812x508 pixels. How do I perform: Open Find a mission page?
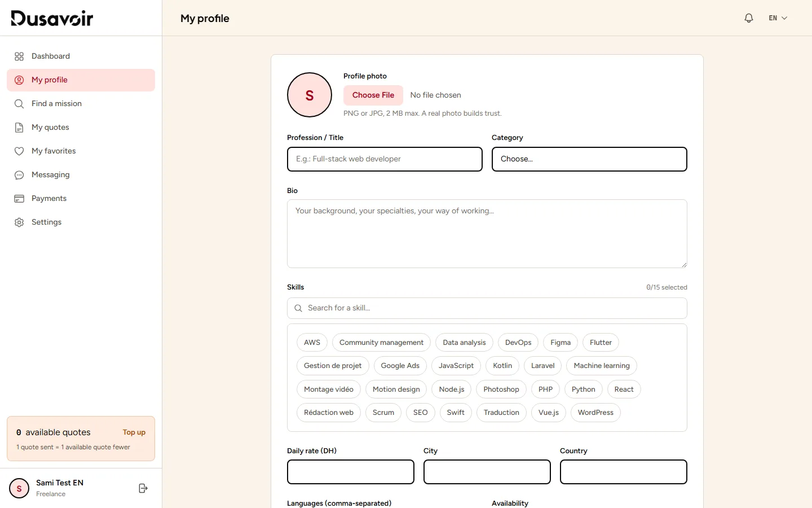[x=81, y=104]
